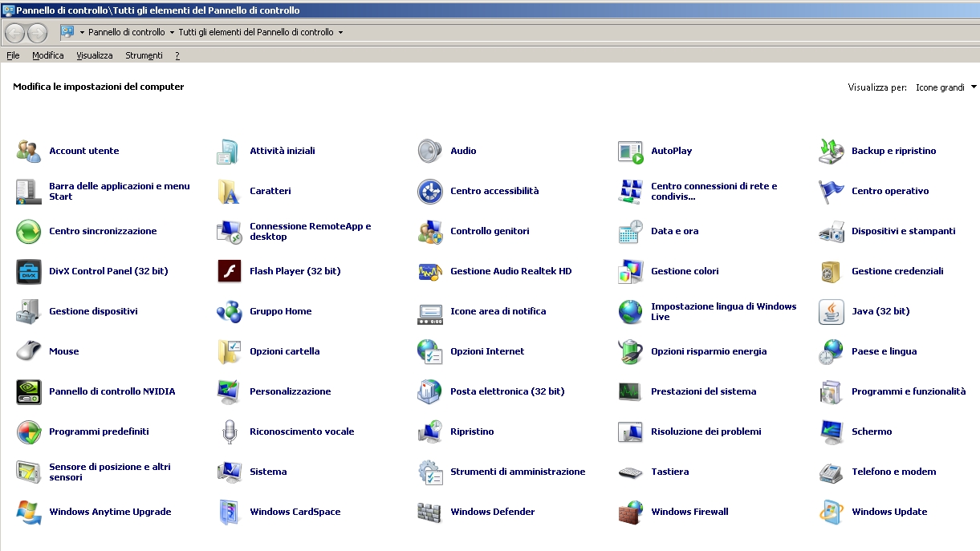Open the Modifica menu
This screenshot has height=551, width=980.
click(48, 55)
